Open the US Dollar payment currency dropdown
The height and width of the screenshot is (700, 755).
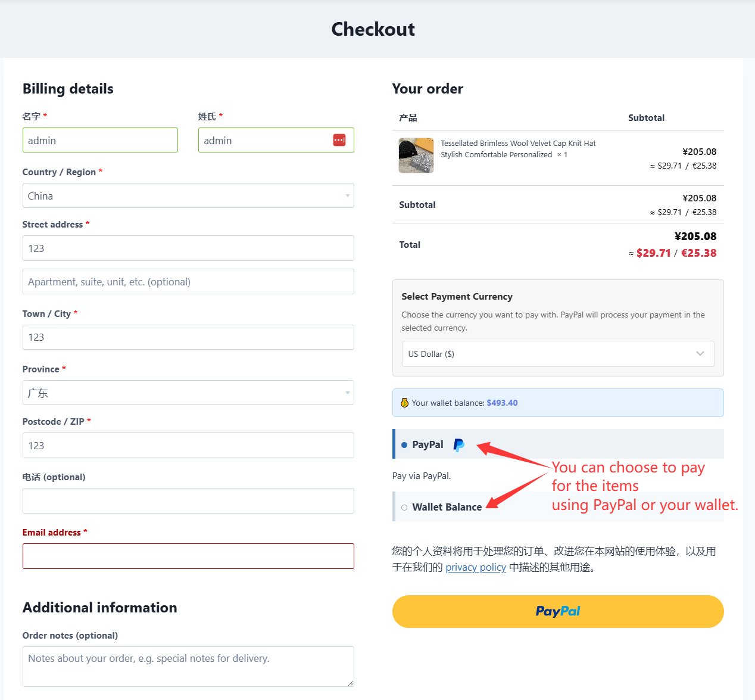click(x=557, y=354)
